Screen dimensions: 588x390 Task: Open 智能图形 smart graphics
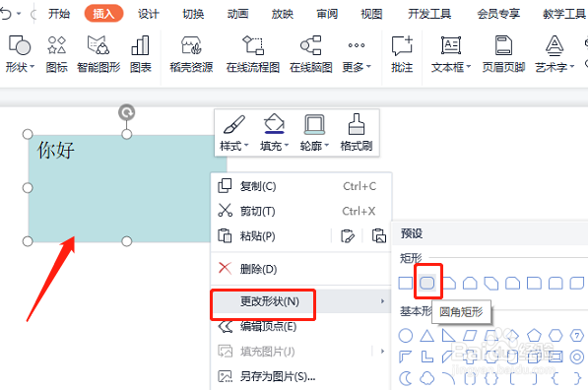click(98, 54)
